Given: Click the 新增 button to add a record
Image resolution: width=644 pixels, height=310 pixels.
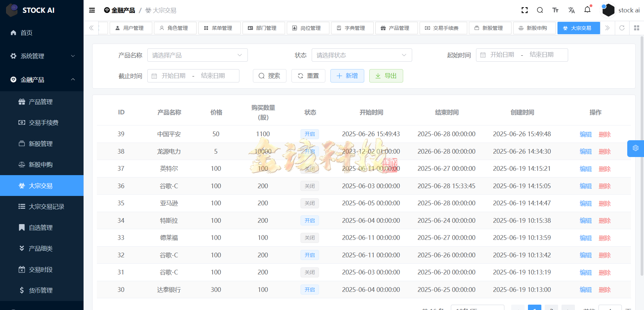Looking at the screenshot, I should click(347, 76).
